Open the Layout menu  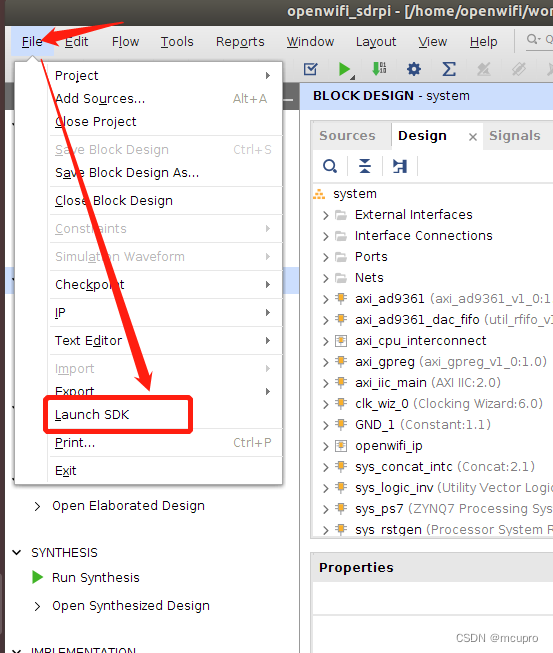tap(376, 42)
